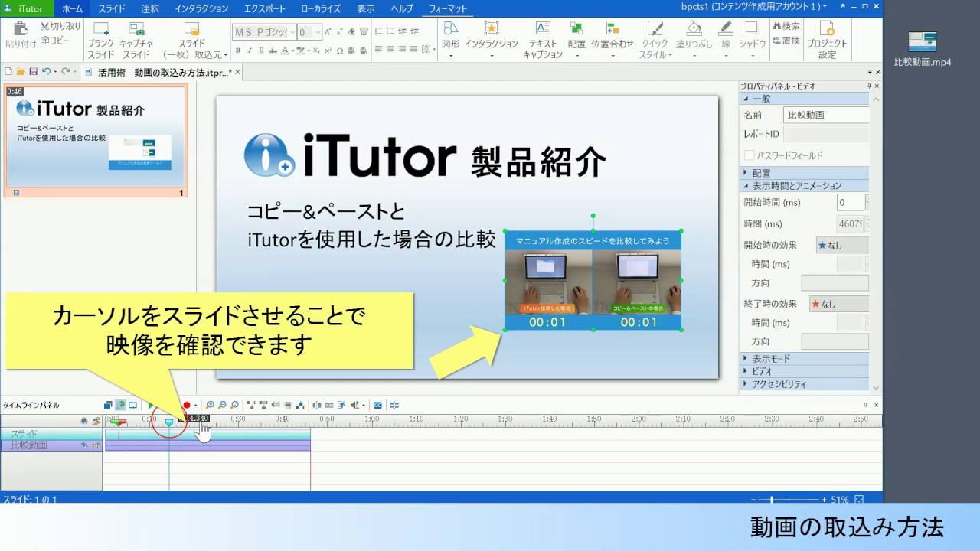980x551 pixels.
Task: Click the copy (コピー) button
Action: (x=54, y=40)
